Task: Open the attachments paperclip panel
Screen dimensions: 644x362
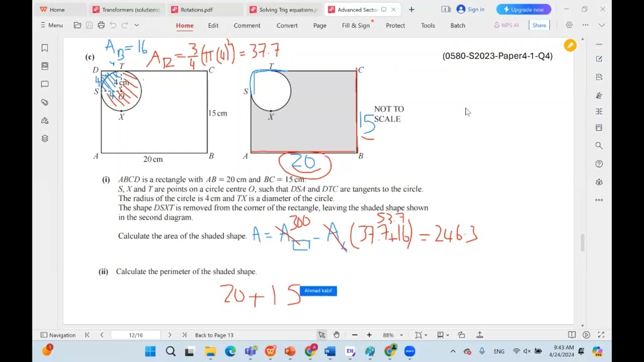Action: (45, 102)
